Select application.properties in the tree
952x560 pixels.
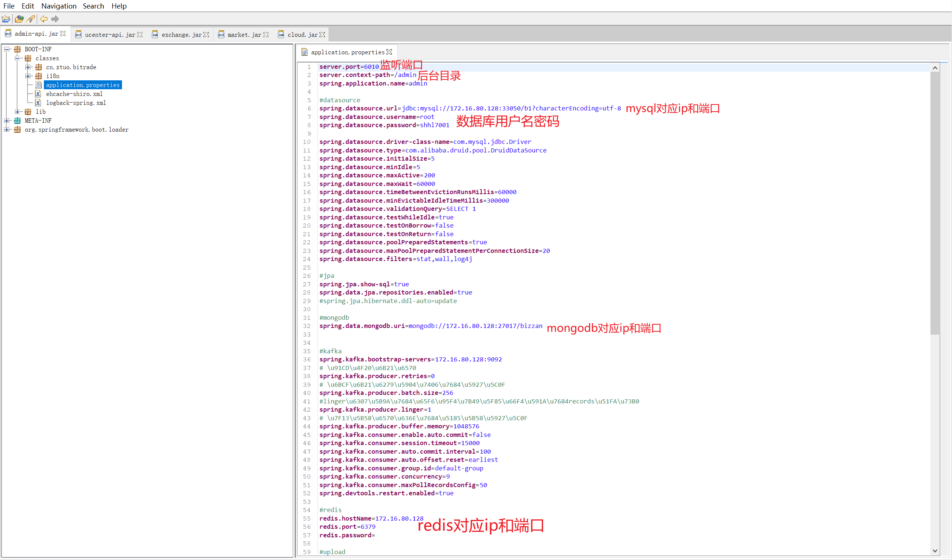point(83,85)
